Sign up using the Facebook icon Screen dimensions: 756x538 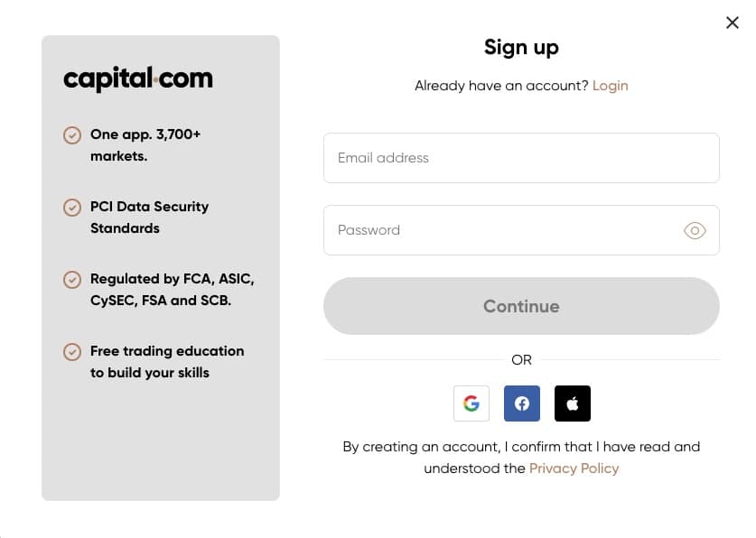[x=522, y=403]
